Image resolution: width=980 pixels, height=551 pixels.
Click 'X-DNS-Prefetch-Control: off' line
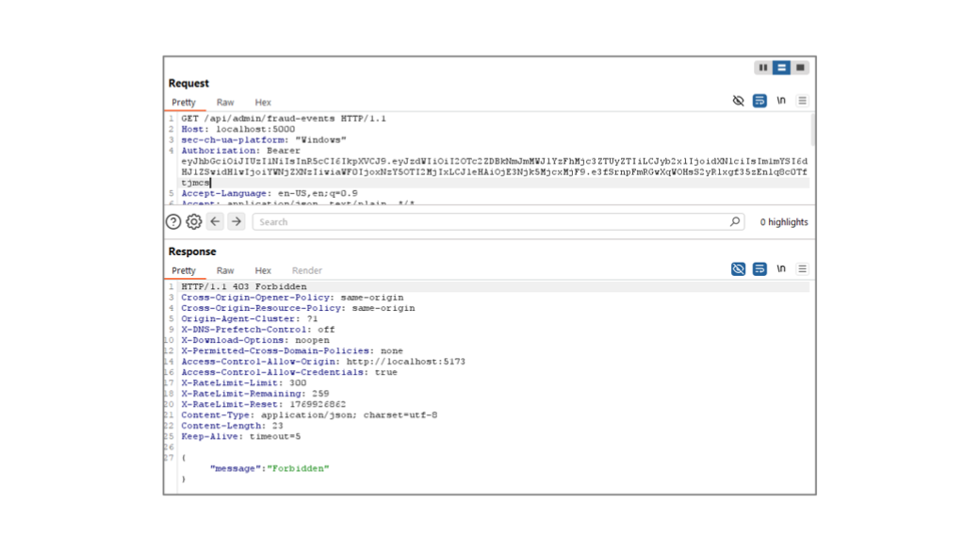258,330
